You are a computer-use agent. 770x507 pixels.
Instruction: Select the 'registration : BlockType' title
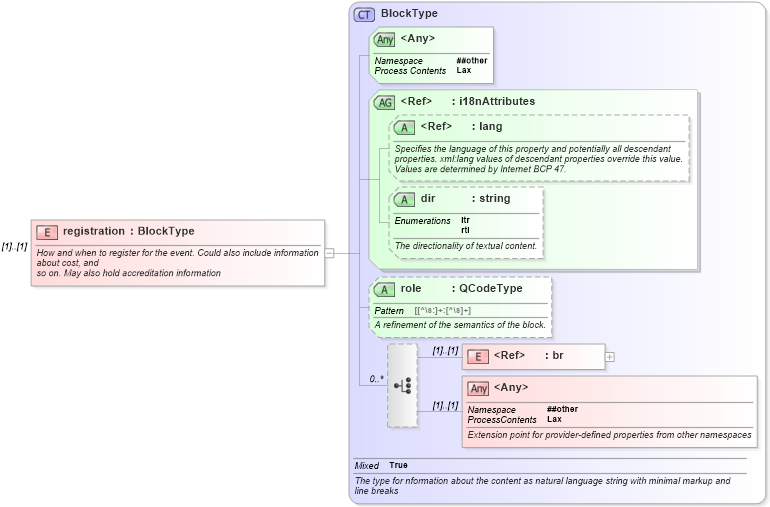[x=129, y=231]
